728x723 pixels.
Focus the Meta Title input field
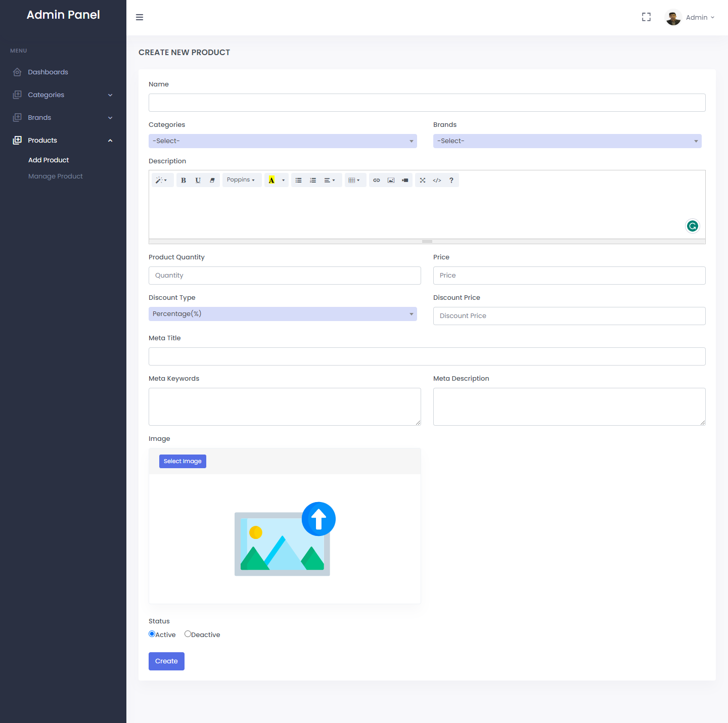click(427, 356)
